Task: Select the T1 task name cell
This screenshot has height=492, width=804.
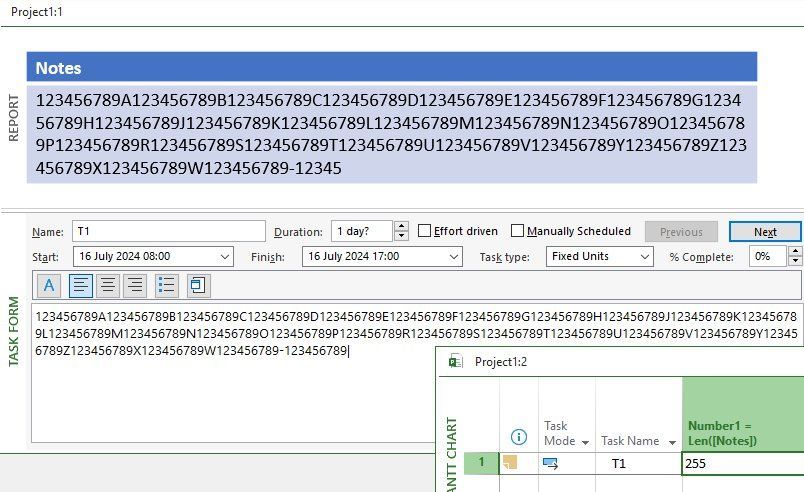Action: pos(638,463)
